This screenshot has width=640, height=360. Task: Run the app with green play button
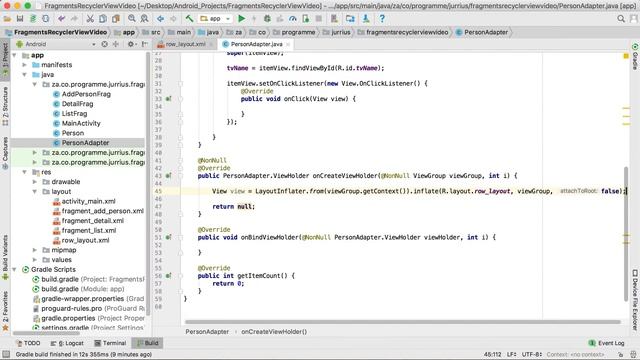click(x=242, y=19)
